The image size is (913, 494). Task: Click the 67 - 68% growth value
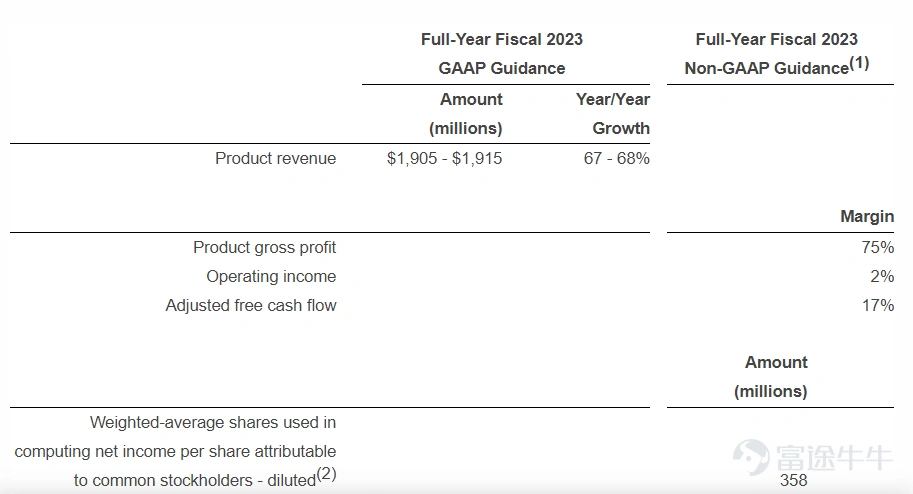point(617,158)
